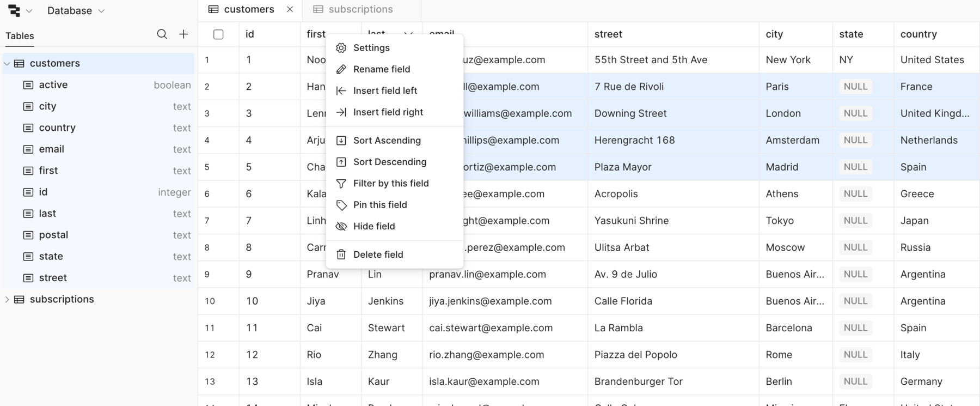Click the field icon beside postal
Image resolution: width=980 pixels, height=406 pixels.
[28, 235]
